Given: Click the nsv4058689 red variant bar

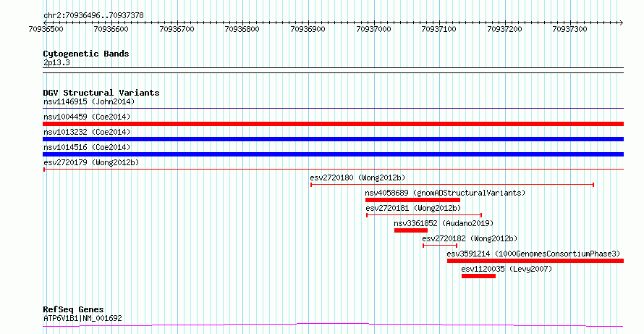Looking at the screenshot, I should [x=412, y=200].
